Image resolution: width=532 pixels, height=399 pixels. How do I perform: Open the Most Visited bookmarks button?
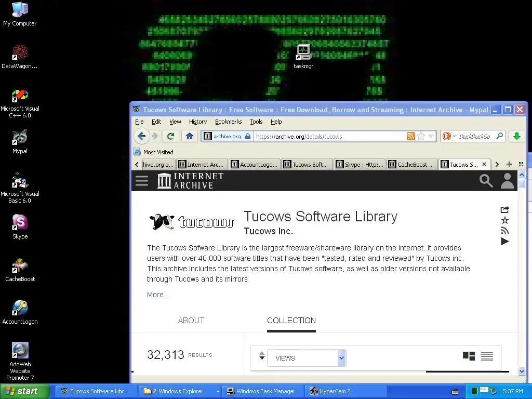click(x=153, y=152)
